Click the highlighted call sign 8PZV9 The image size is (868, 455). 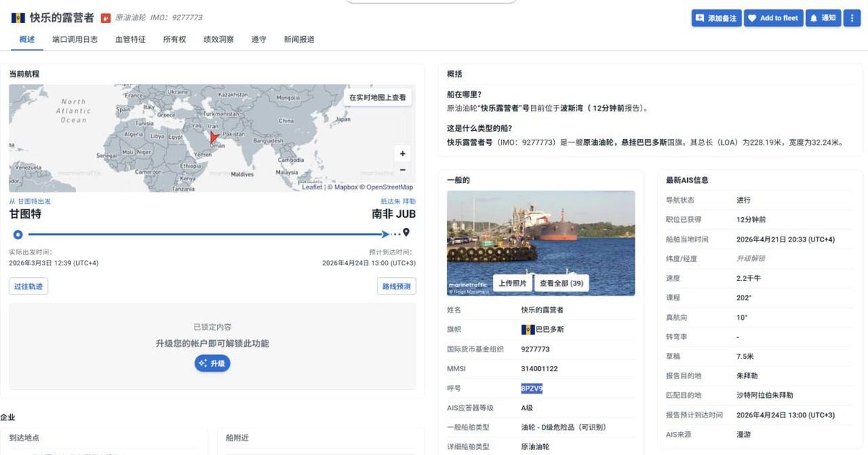coord(532,388)
